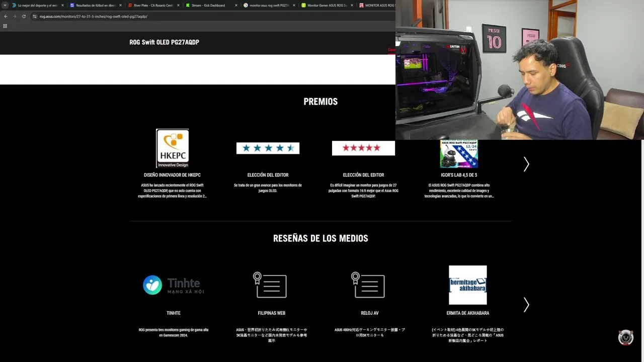Click the 'PREMIOS' section heading
This screenshot has height=362, width=644.
[320, 102]
